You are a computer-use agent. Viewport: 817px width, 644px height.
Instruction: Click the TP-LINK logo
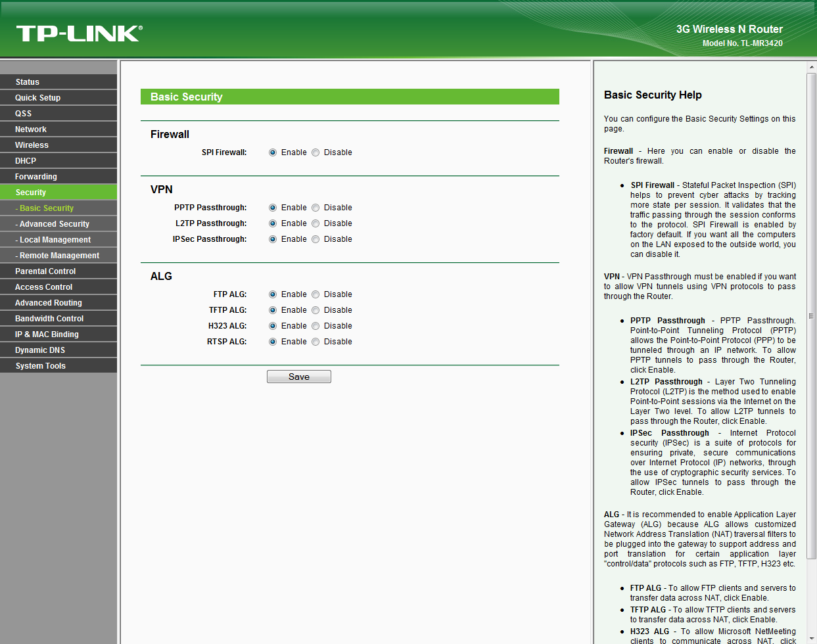coord(79,34)
